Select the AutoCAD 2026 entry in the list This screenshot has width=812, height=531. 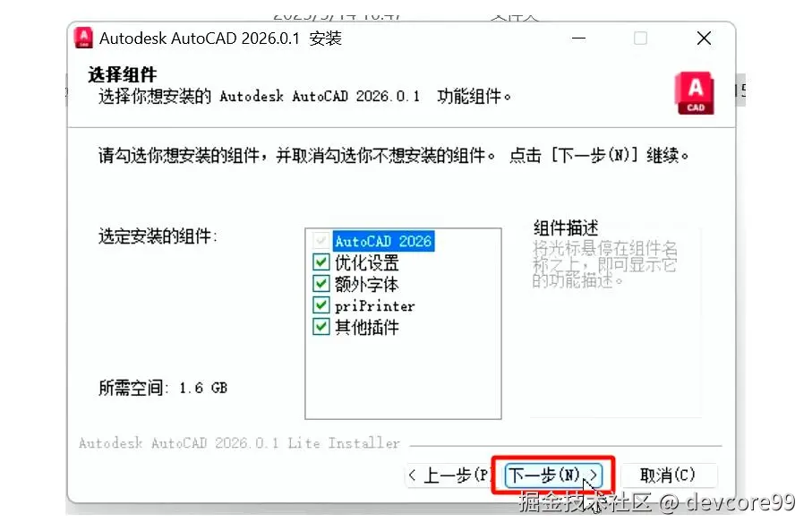[383, 240]
